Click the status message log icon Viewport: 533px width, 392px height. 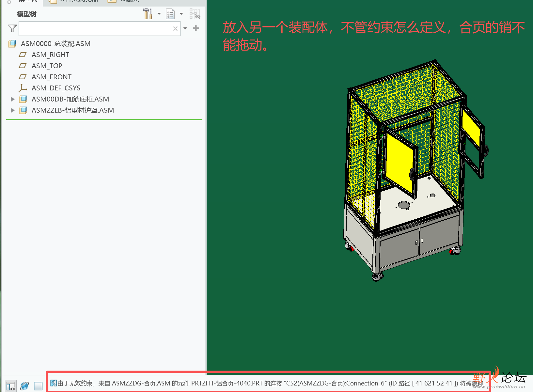pyautogui.click(x=54, y=383)
